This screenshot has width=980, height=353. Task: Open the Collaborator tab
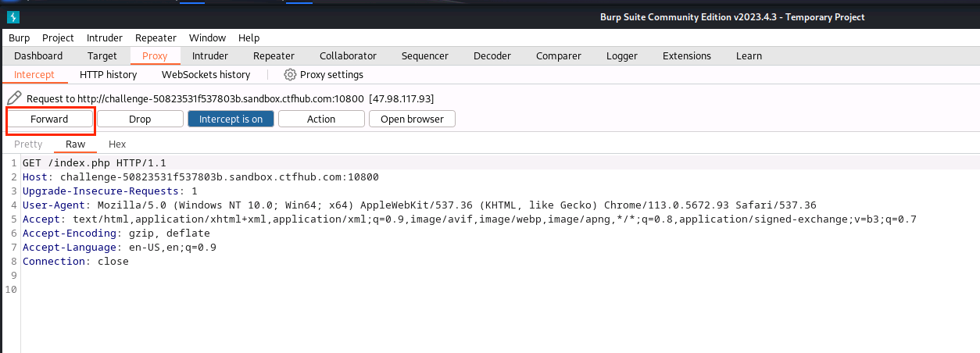click(348, 55)
